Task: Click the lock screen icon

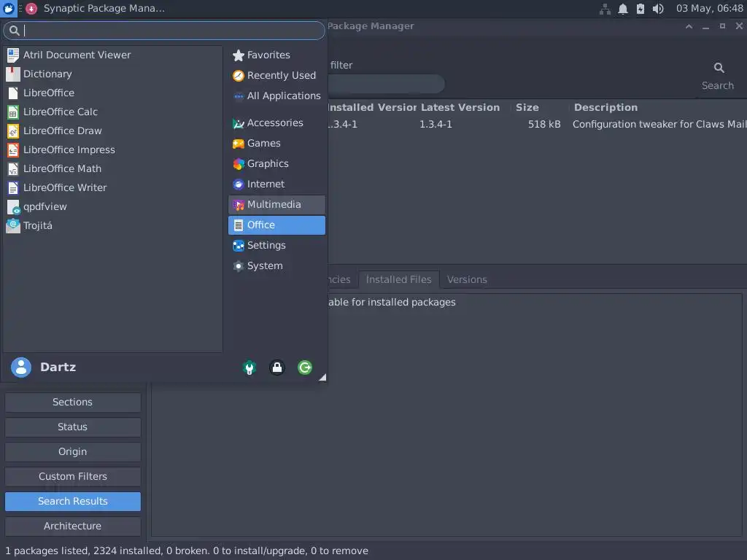Action: pos(276,367)
